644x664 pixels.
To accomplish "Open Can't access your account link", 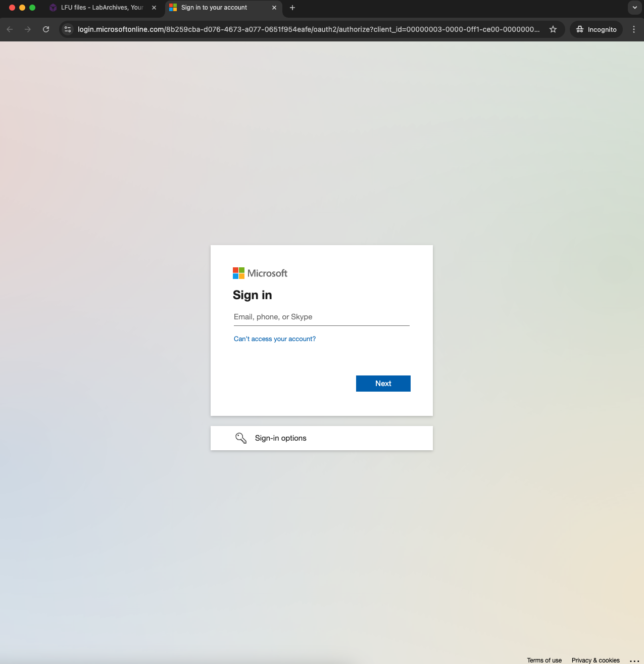I will pyautogui.click(x=275, y=339).
